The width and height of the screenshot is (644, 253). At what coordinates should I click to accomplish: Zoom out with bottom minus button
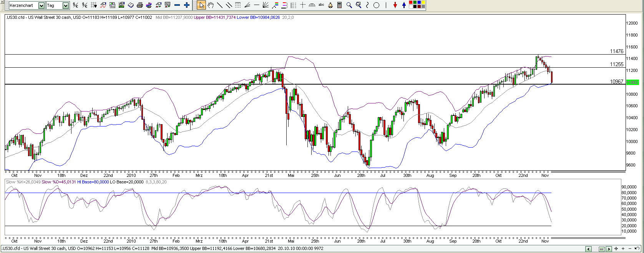(x=630, y=249)
